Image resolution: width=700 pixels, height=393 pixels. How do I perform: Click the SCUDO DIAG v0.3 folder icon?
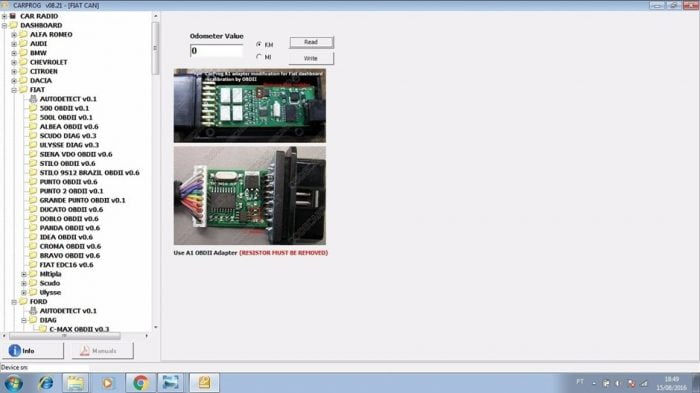point(33,136)
